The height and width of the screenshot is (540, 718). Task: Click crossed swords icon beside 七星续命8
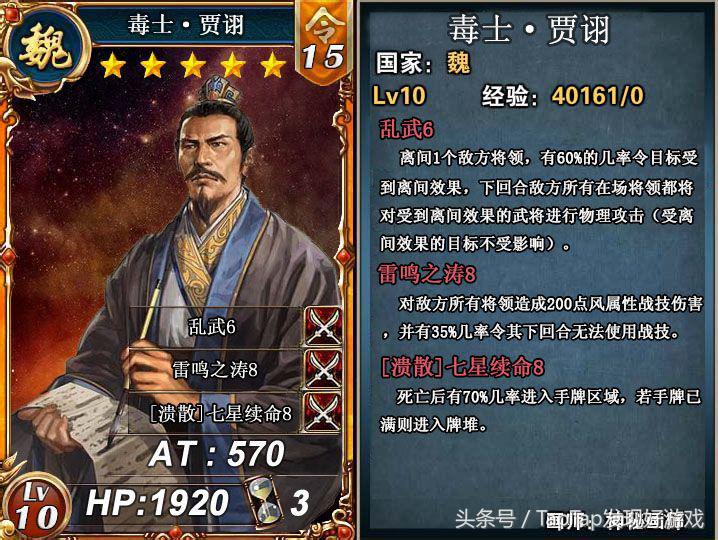tap(323, 412)
